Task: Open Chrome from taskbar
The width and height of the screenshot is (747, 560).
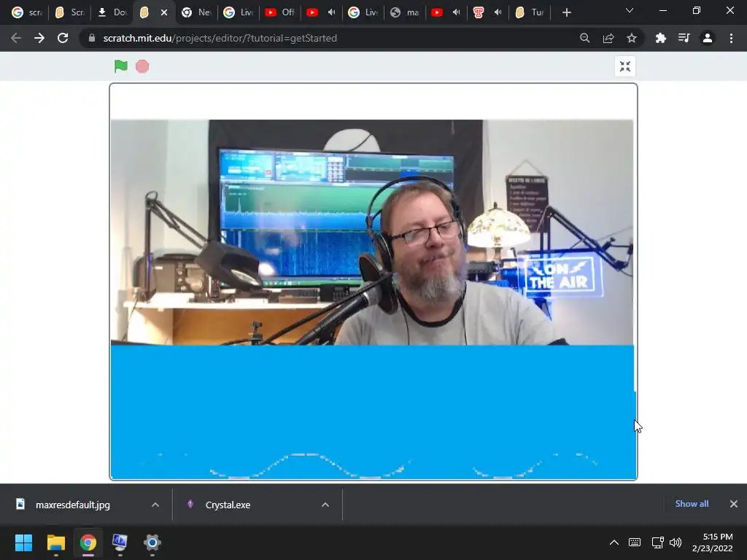Action: [x=88, y=542]
